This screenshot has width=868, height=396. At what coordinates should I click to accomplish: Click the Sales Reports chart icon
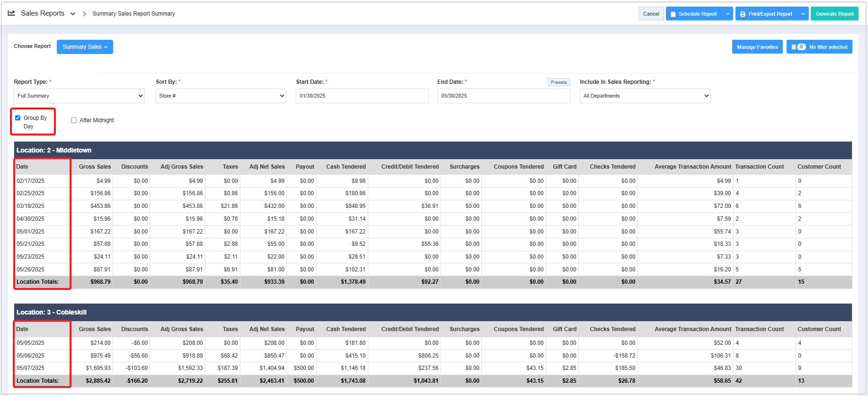[x=11, y=13]
